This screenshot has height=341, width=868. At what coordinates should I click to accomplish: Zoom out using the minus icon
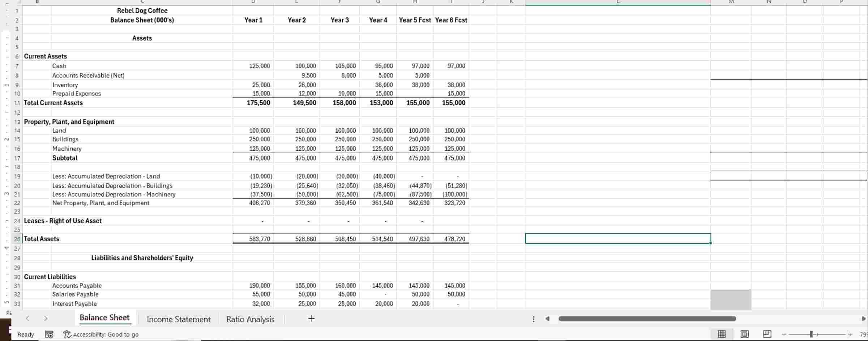783,334
